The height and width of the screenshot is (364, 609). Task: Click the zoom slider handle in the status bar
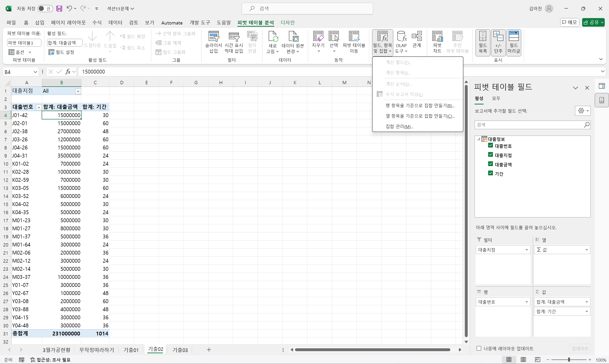569,359
